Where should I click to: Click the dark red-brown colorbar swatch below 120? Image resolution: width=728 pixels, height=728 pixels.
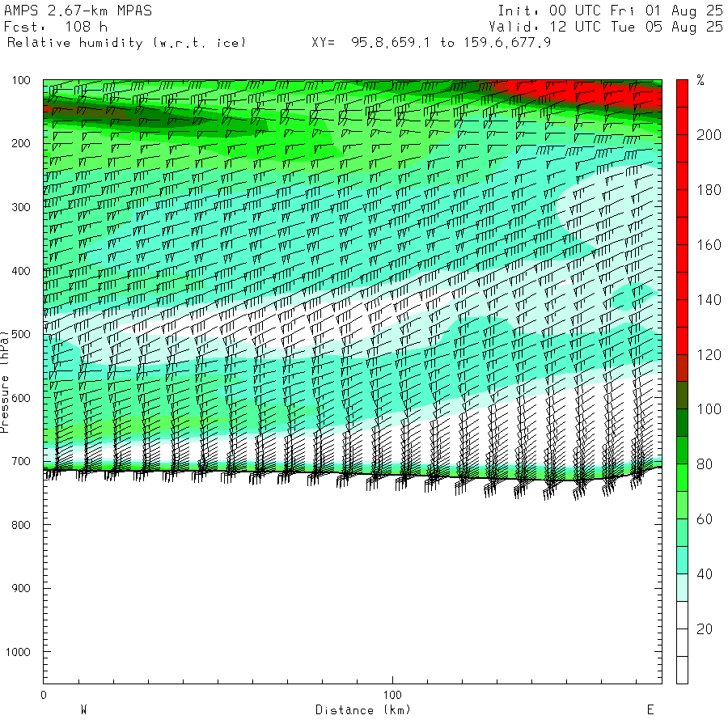(682, 368)
